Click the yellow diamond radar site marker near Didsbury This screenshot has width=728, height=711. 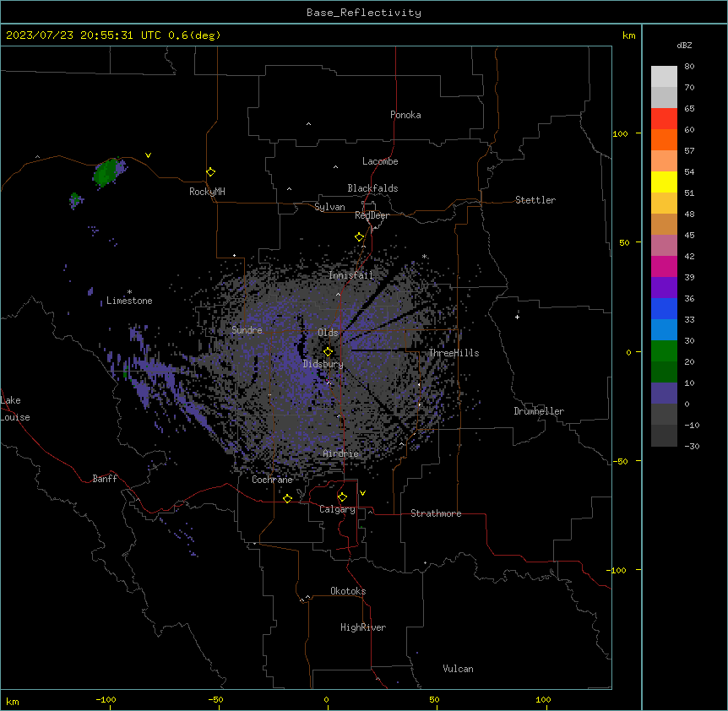[x=328, y=352]
